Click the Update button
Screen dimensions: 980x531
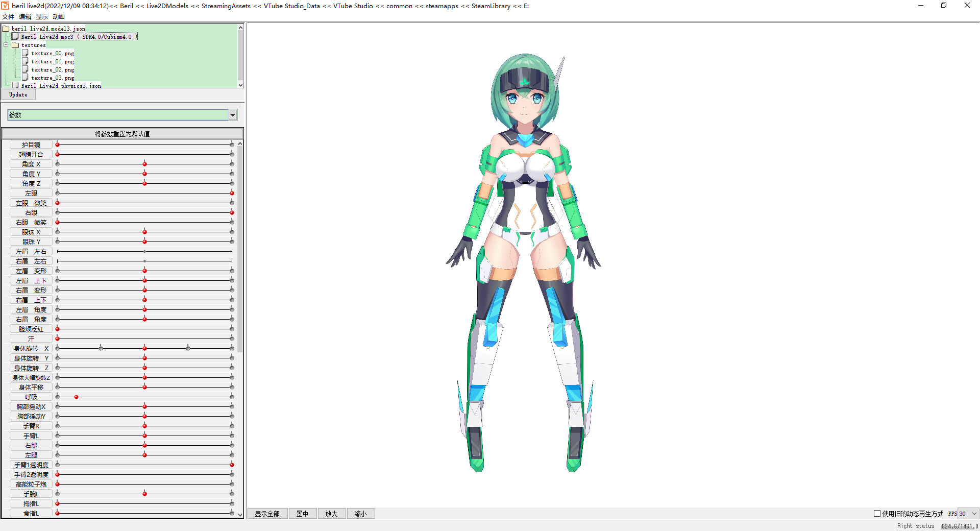[18, 94]
